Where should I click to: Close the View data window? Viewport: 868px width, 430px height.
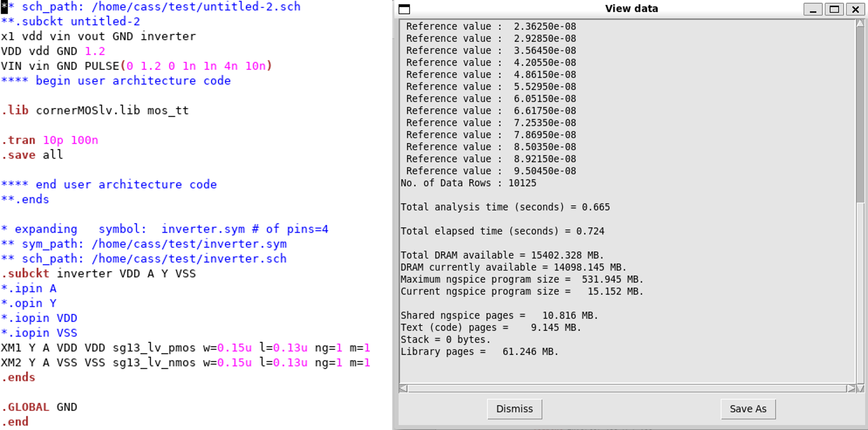855,9
